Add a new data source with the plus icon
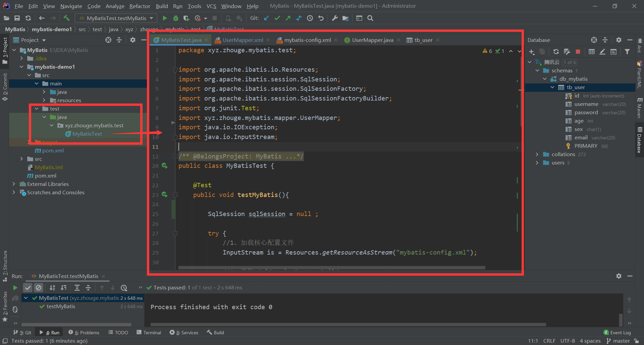 click(532, 52)
